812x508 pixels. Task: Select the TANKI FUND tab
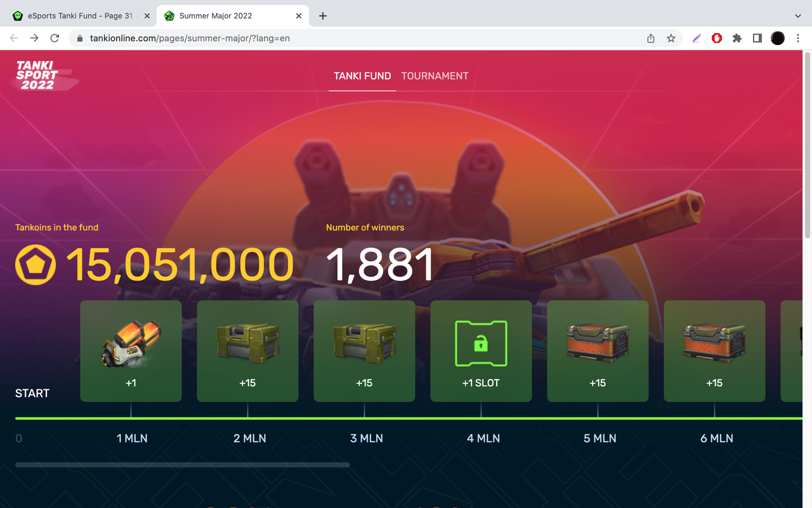coord(362,76)
